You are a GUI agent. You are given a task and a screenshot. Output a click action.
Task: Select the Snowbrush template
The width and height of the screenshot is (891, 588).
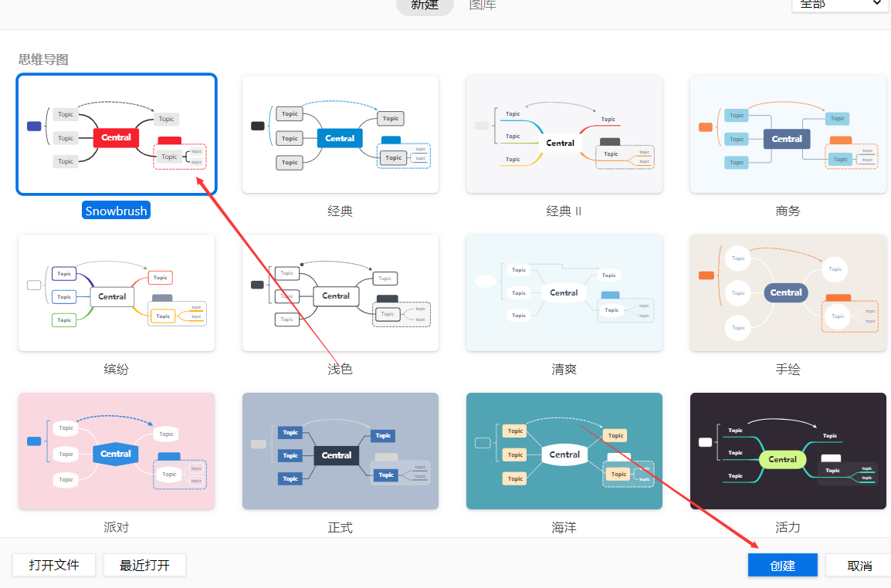[x=116, y=134]
